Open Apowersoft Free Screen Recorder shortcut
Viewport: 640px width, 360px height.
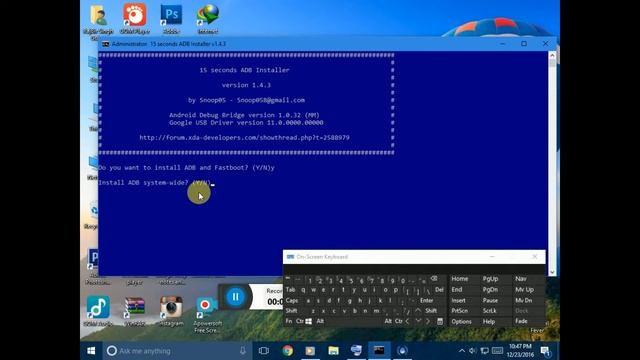coord(207,314)
